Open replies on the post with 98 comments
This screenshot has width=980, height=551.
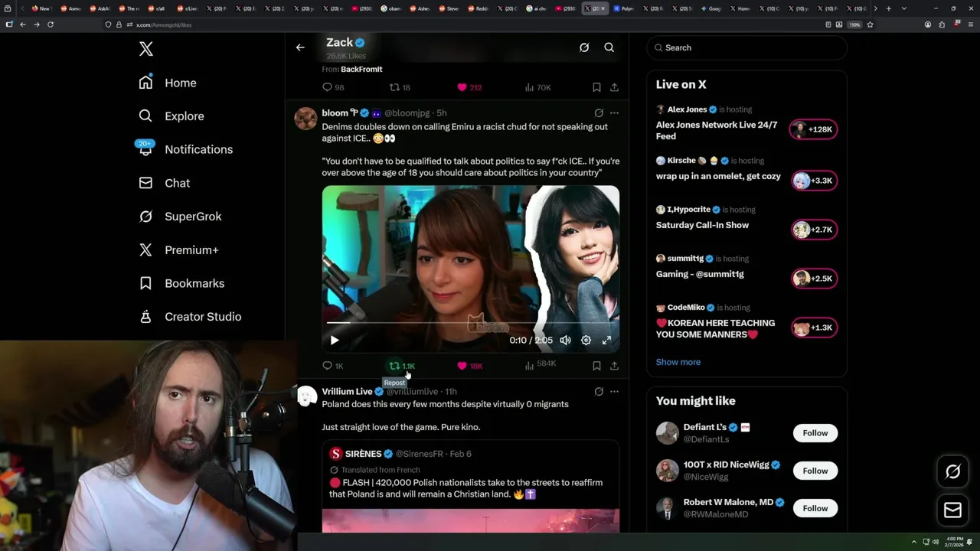333,87
